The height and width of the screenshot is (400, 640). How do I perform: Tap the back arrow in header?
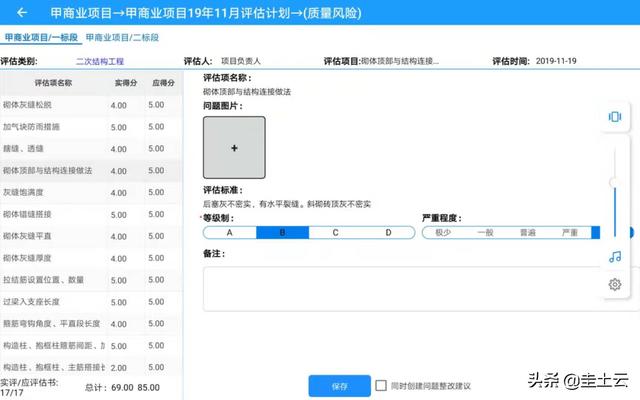point(22,13)
